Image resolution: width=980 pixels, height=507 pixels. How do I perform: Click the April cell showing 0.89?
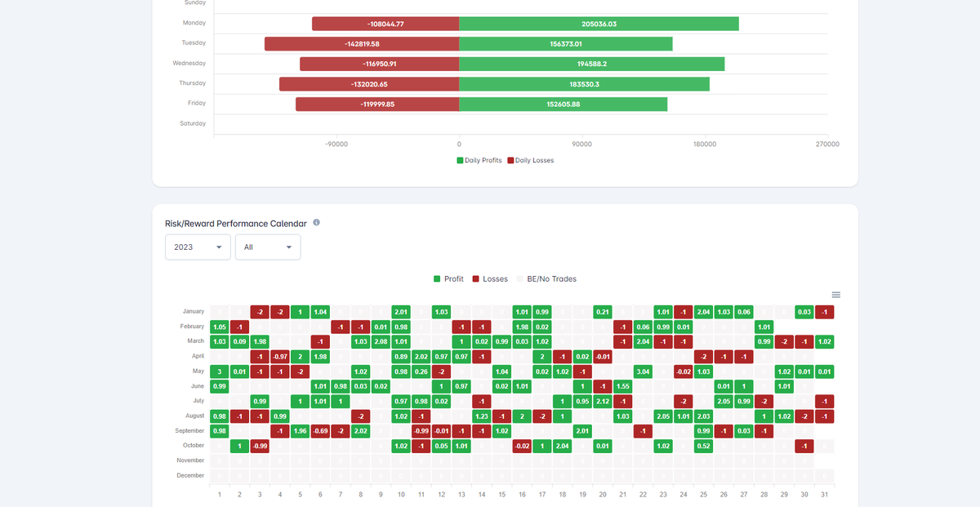pos(401,356)
